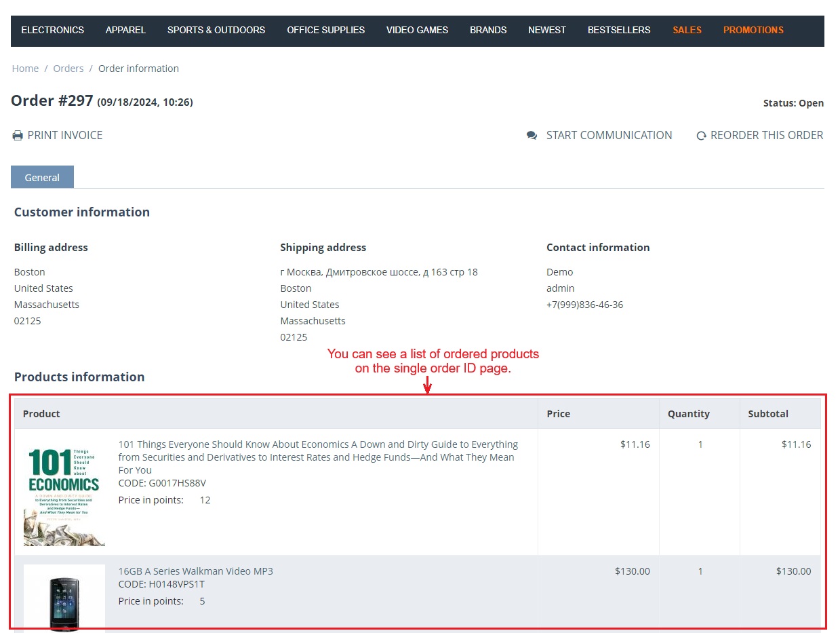Click the Customer information heading
Screen dimensions: 840x633
[82, 212]
